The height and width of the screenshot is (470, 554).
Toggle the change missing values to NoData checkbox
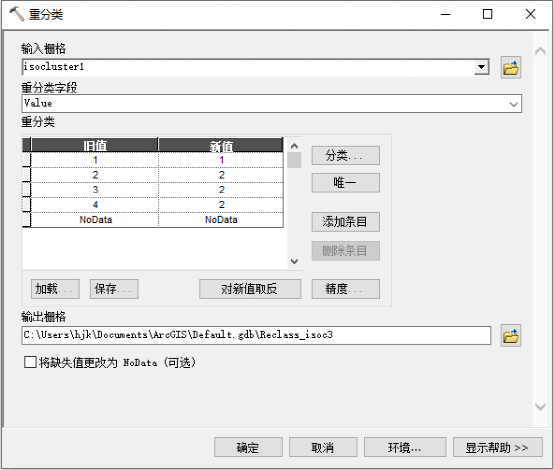30,362
